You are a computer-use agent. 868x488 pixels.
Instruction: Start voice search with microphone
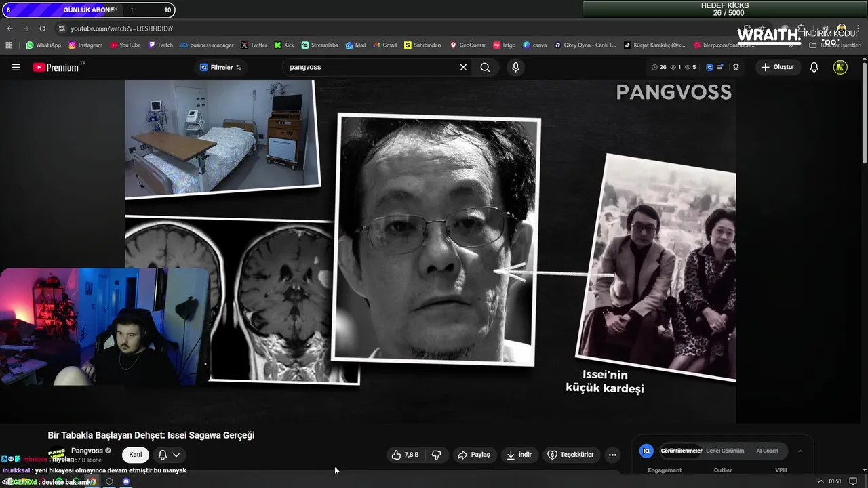[x=515, y=67]
